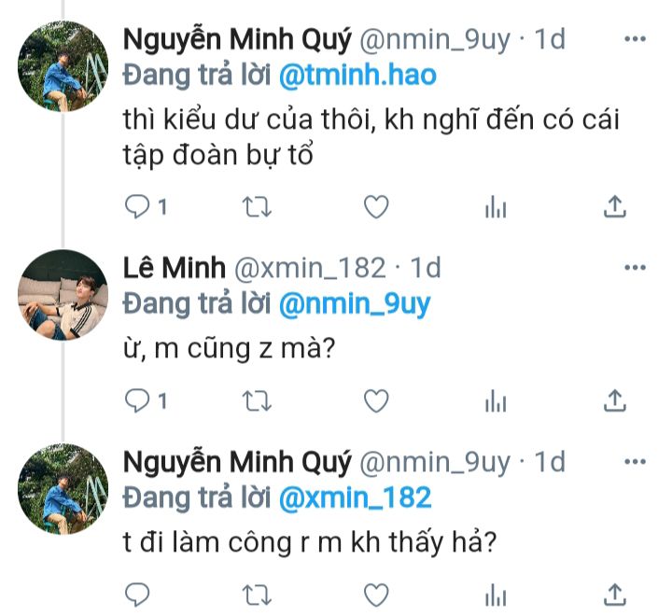The image size is (672, 616).
Task: Like the 'thì kiểu dư của thôi' tweet
Action: point(375,207)
